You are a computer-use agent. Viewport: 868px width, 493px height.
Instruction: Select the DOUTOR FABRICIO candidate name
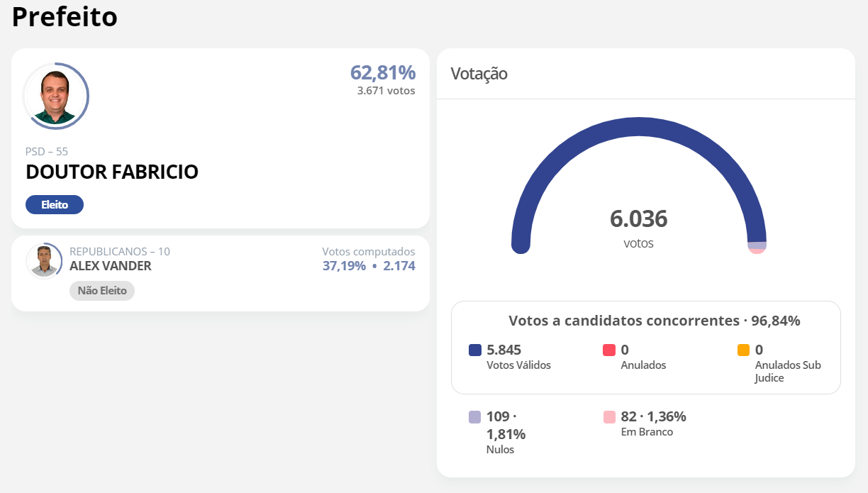coord(112,172)
